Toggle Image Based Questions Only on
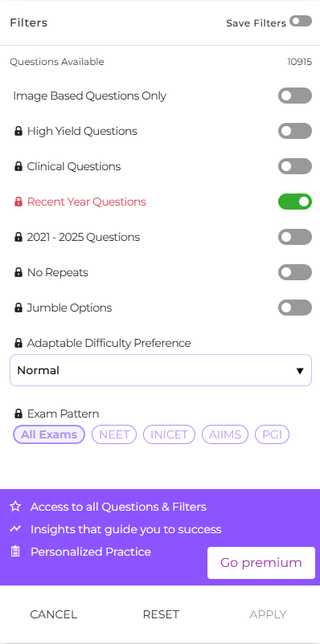Image resolution: width=320 pixels, height=644 pixels. pyautogui.click(x=295, y=96)
